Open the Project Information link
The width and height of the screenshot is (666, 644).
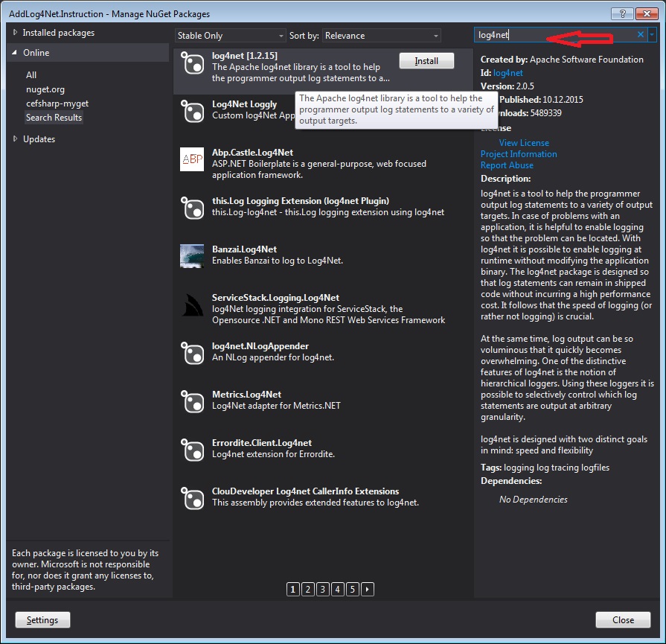point(519,154)
